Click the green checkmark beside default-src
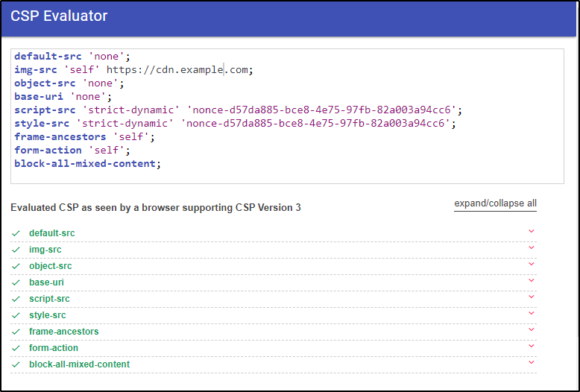This screenshot has width=580, height=392. pos(16,233)
